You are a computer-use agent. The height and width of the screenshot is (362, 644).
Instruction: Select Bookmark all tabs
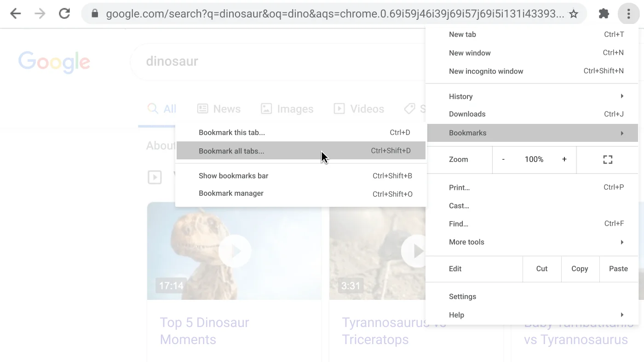(231, 151)
